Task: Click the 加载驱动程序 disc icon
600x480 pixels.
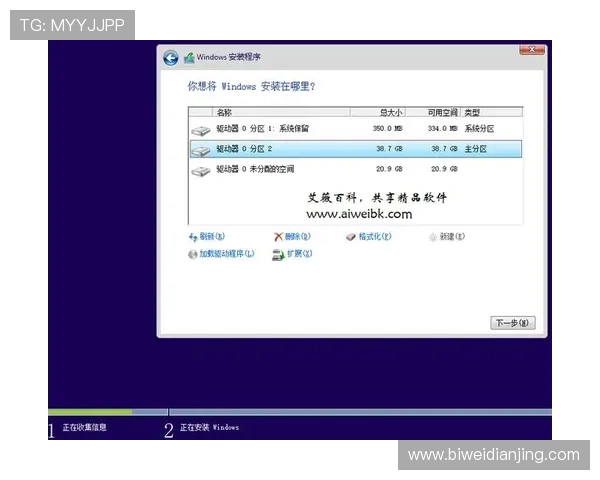Action: (192, 254)
